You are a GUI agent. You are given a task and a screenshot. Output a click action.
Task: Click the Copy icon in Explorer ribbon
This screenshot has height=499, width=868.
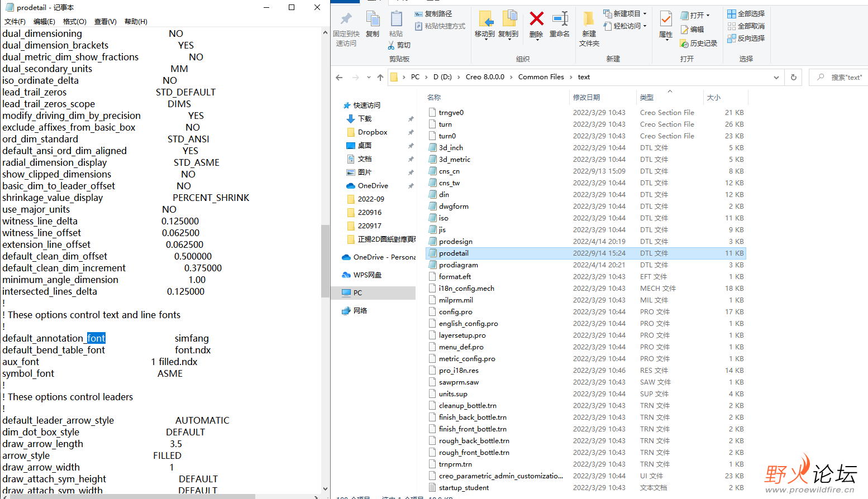(x=373, y=18)
